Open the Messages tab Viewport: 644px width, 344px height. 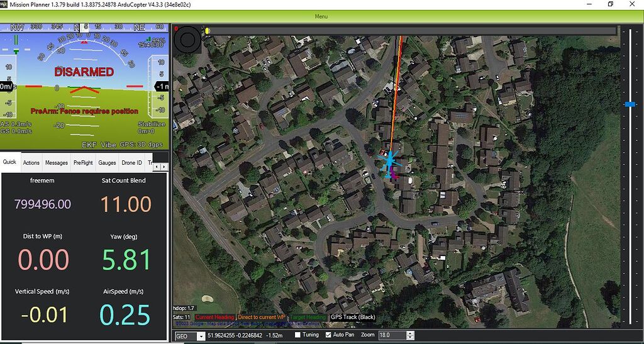[x=56, y=162]
